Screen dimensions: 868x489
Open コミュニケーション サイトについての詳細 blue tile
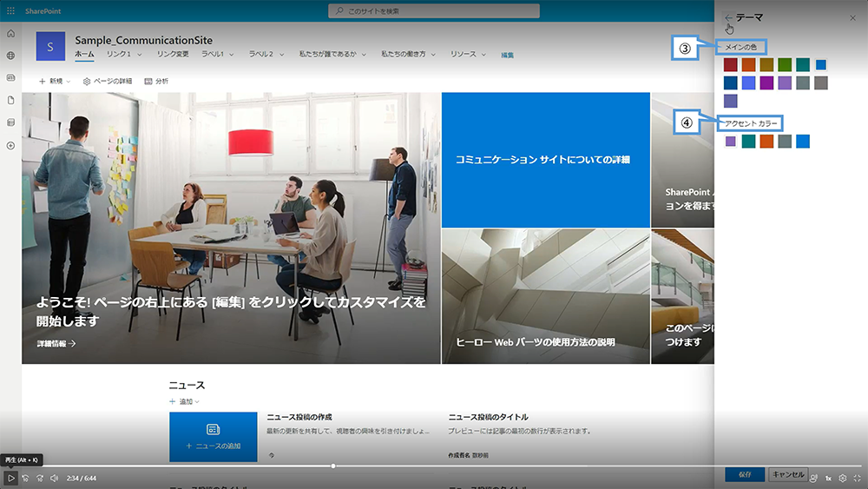[x=546, y=160]
